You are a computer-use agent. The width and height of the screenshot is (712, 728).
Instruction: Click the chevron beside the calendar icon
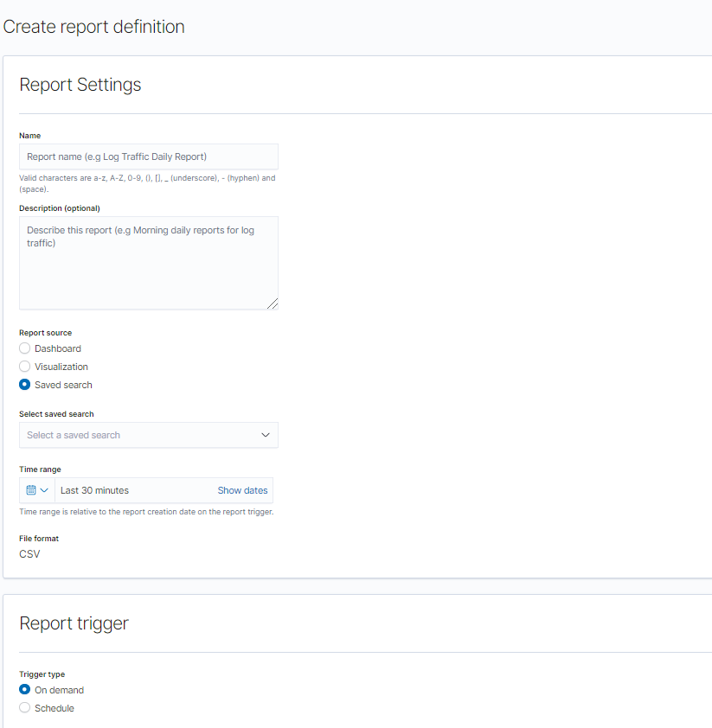[x=44, y=490]
